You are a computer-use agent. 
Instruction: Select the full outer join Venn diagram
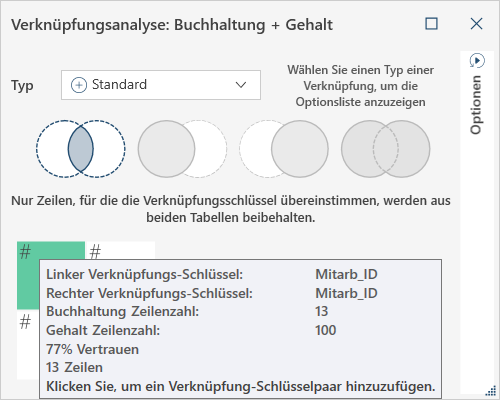coord(385,149)
